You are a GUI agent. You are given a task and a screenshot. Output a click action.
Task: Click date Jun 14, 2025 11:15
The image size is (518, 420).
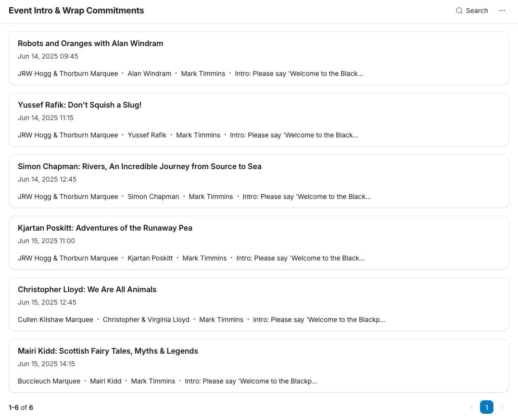pyautogui.click(x=46, y=118)
